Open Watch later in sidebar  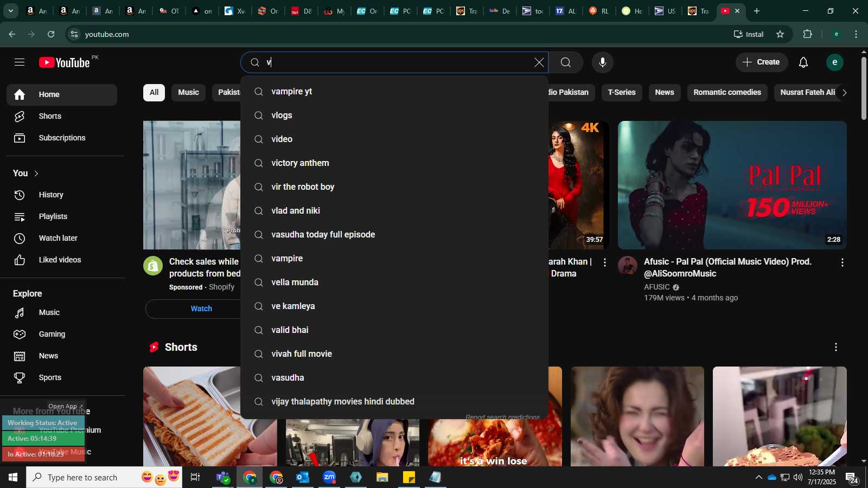tap(62, 238)
